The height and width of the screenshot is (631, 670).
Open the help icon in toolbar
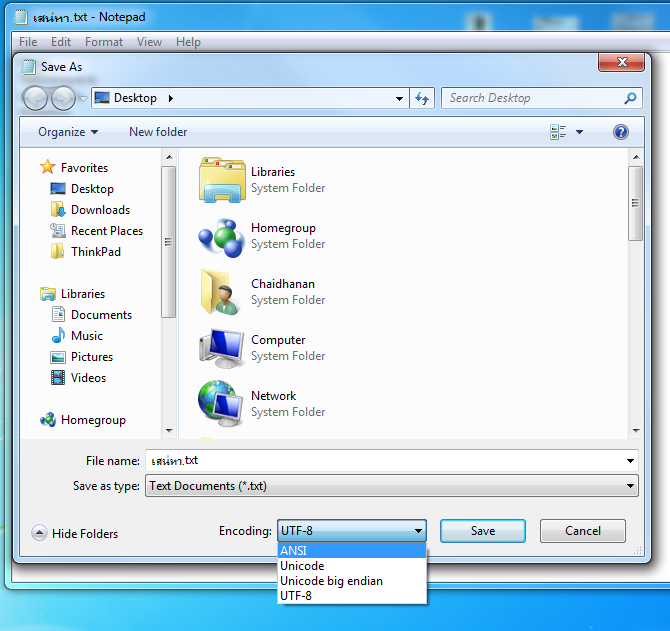point(620,132)
